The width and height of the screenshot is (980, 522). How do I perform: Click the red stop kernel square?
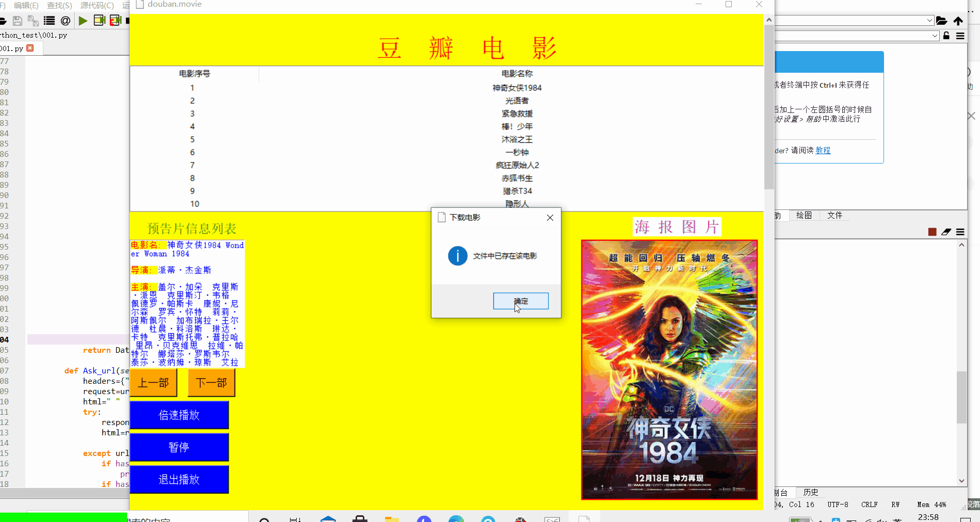coord(932,232)
